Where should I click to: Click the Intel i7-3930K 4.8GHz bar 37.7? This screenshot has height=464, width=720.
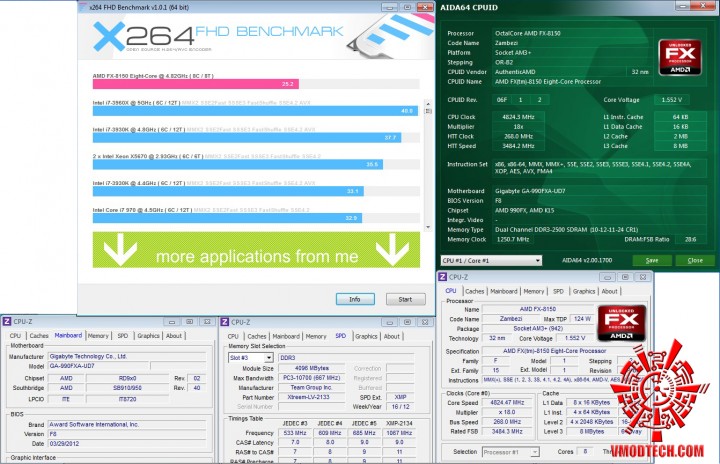247,137
